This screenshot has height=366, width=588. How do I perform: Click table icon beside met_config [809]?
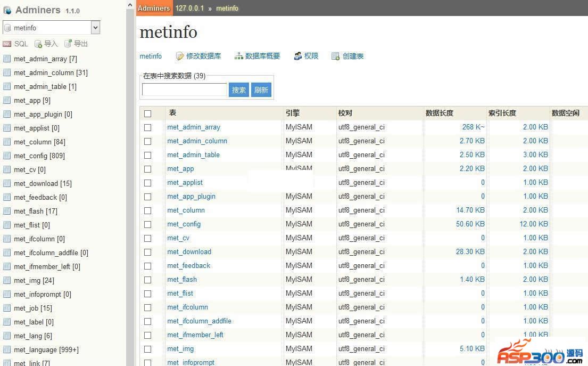click(7, 156)
